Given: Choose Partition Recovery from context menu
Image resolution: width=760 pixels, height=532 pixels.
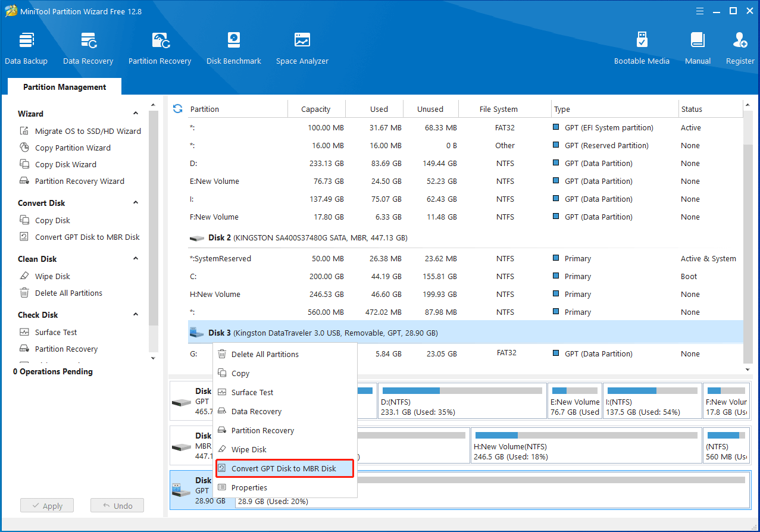Looking at the screenshot, I should (285, 430).
